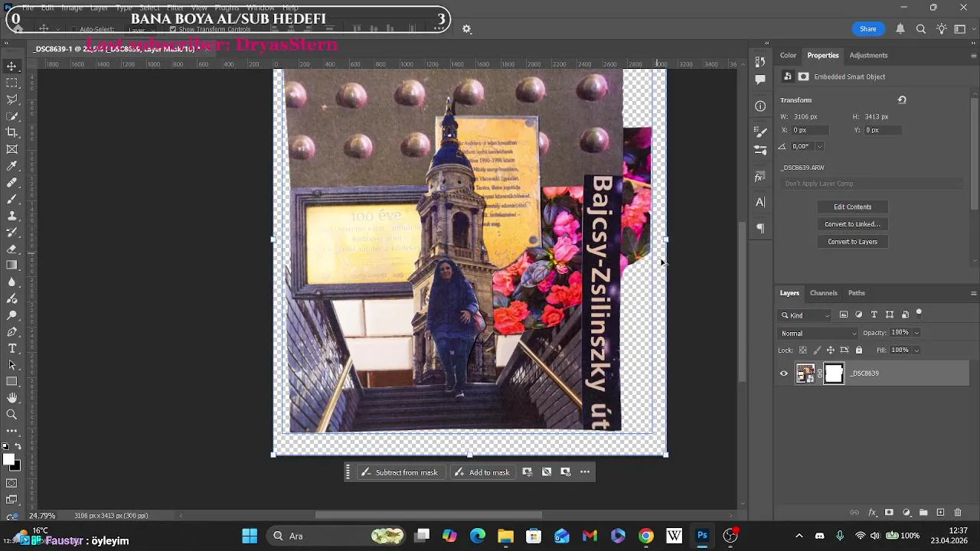The image size is (980, 551).
Task: Select the Pen tool
Action: click(11, 331)
